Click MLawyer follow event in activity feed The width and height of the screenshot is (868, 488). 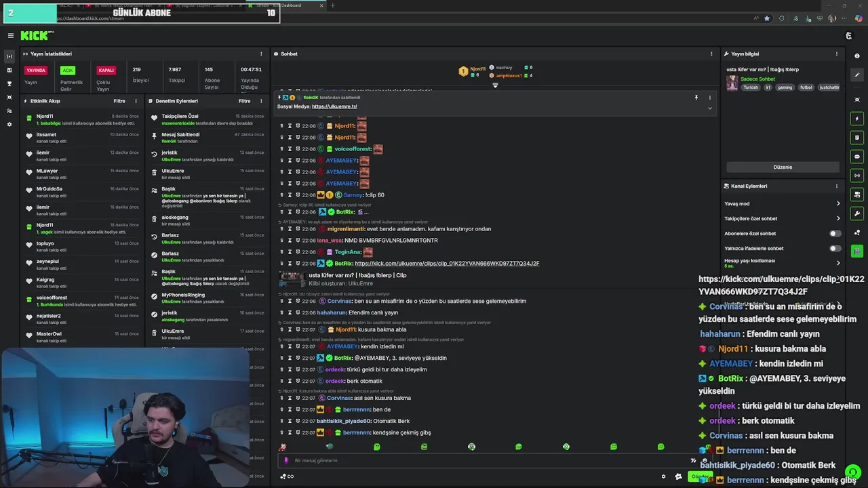pyautogui.click(x=83, y=174)
